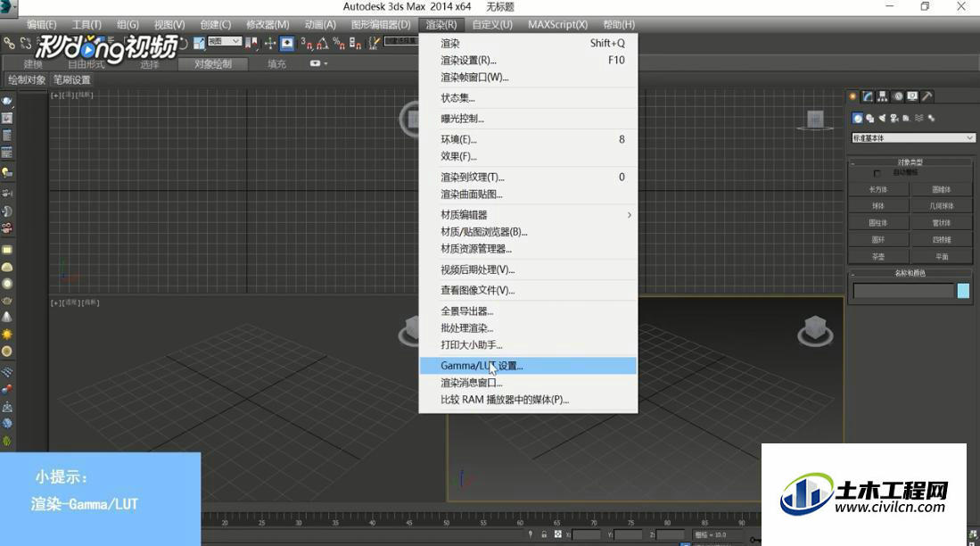Click the 几何球体 geosphere button
Screen dimensions: 980x546
[942, 206]
